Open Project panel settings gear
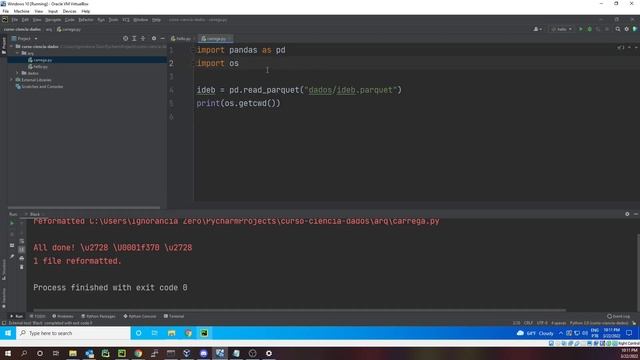Image resolution: width=640 pixels, height=360 pixels. pos(154,38)
